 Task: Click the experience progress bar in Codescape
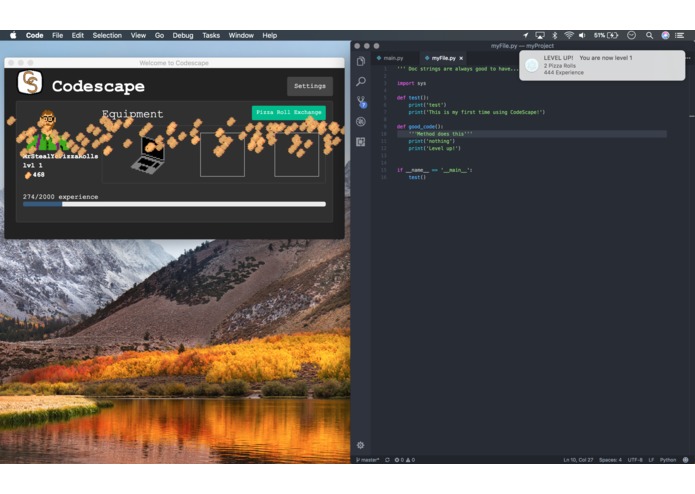pos(174,204)
